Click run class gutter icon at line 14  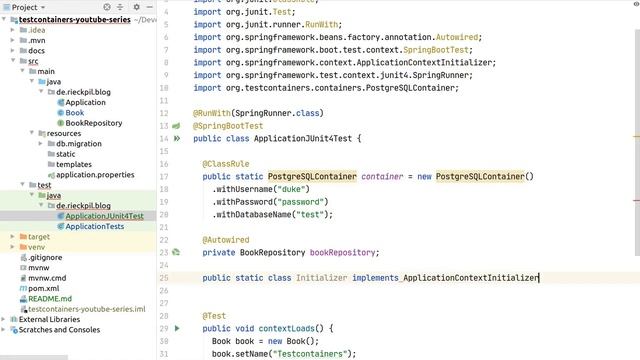tap(177, 138)
